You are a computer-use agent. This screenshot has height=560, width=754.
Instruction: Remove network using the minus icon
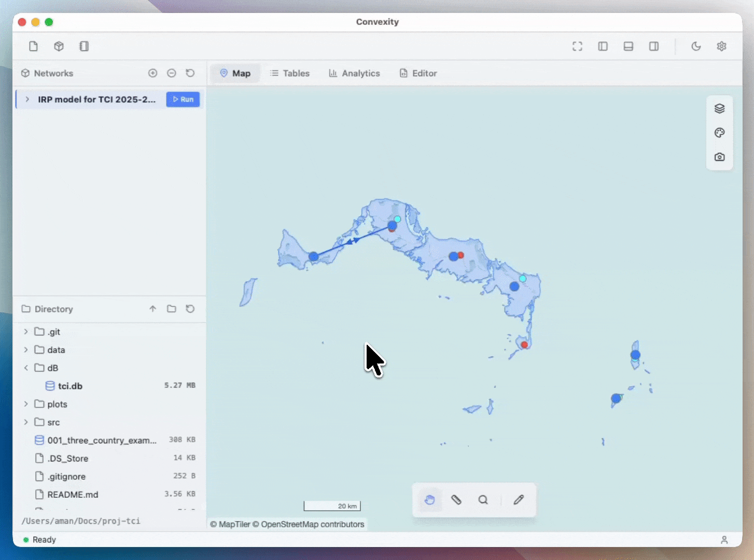point(172,74)
